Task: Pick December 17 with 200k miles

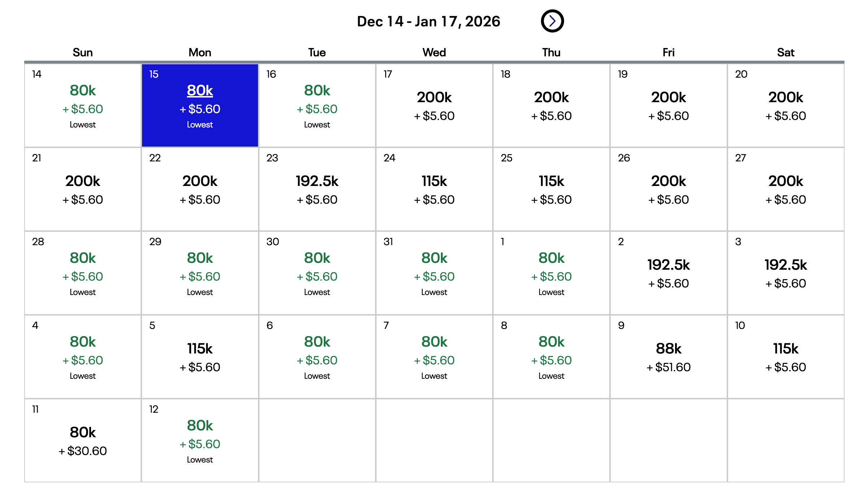Action: 434,105
